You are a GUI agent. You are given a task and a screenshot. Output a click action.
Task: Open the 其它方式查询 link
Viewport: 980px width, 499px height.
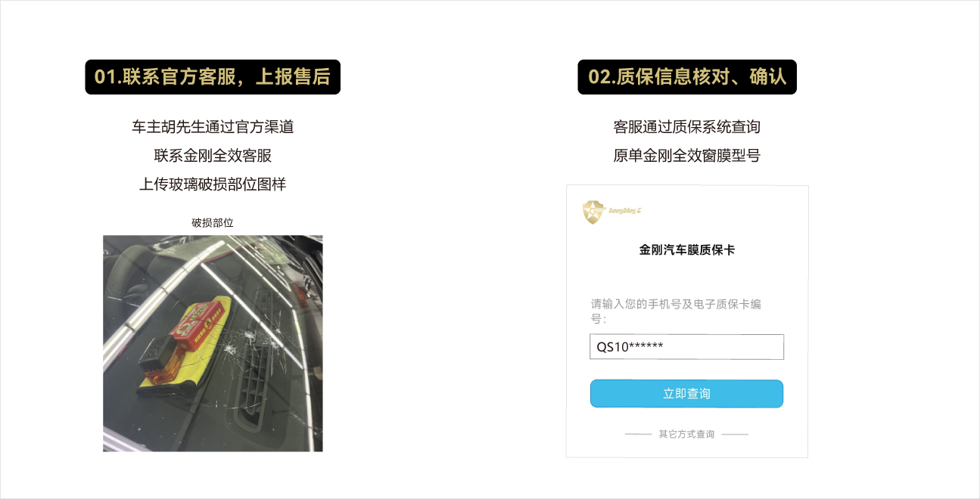click(686, 435)
